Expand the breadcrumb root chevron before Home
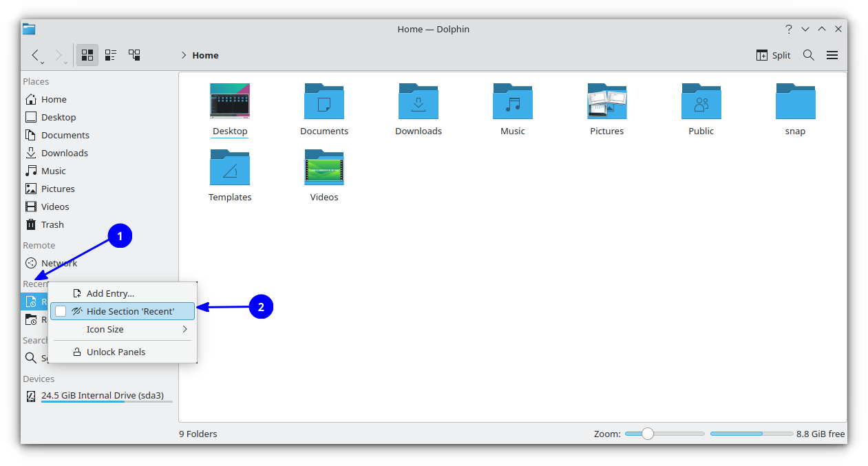Viewport: 868px width, 466px height. (x=183, y=55)
